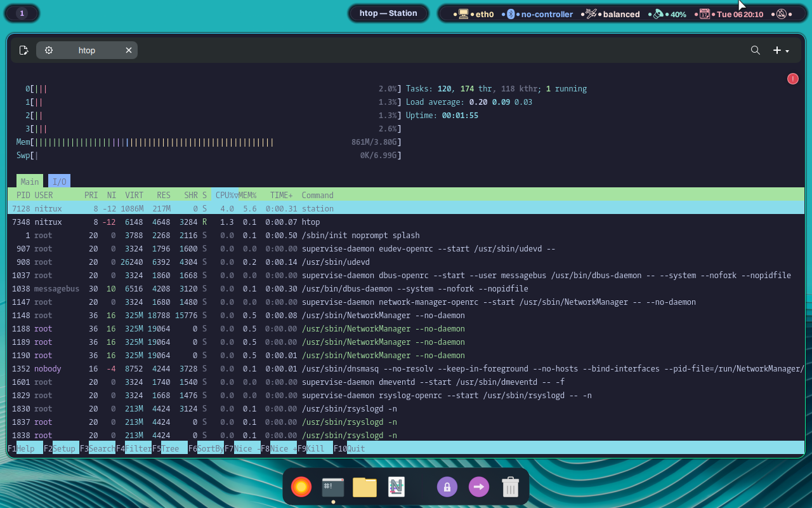Click the purple lock screen dock icon

coord(447,487)
